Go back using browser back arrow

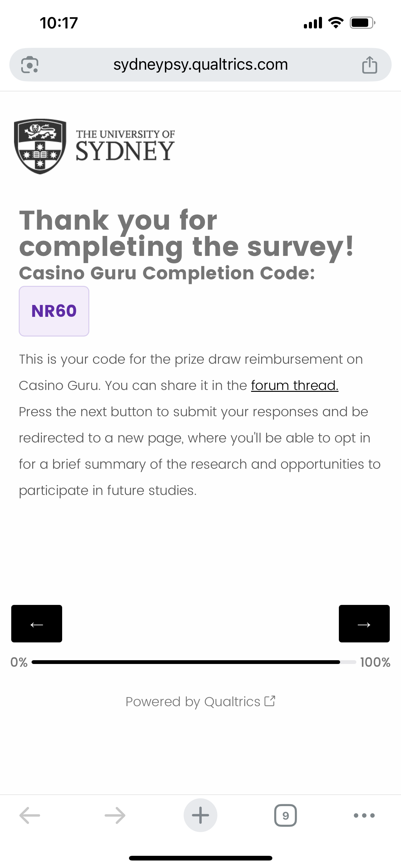click(x=30, y=816)
